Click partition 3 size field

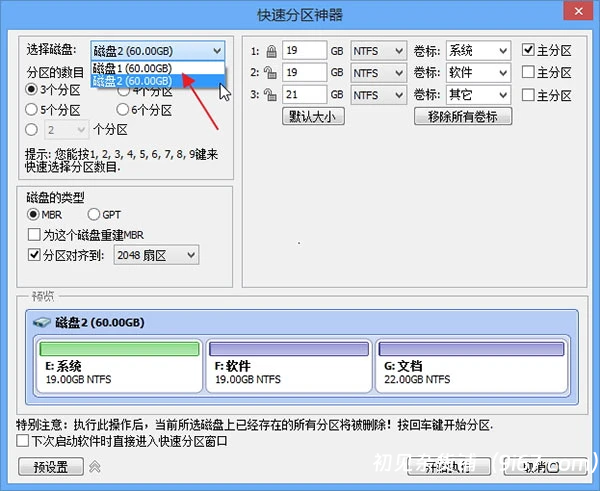click(x=305, y=95)
